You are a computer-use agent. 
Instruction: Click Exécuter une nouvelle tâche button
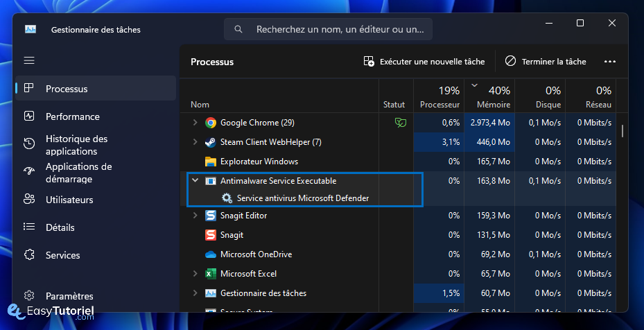[x=424, y=62]
